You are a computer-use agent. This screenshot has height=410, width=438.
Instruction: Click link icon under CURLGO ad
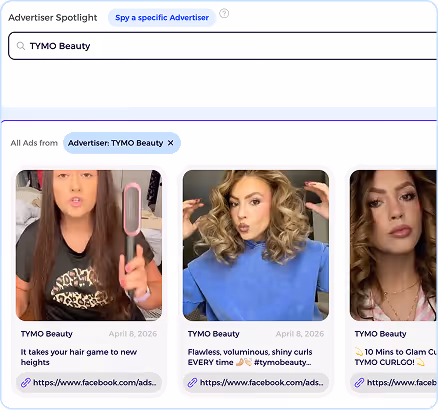pos(359,382)
